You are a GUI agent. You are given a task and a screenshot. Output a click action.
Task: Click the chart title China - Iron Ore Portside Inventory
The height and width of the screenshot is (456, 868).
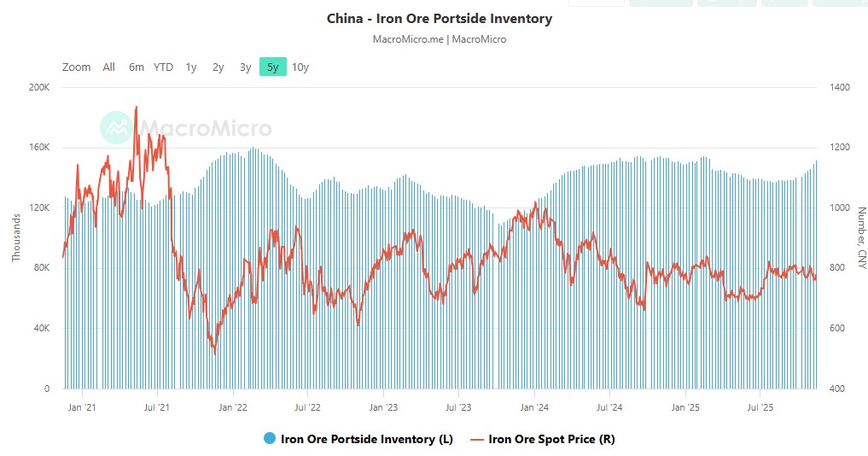point(440,18)
